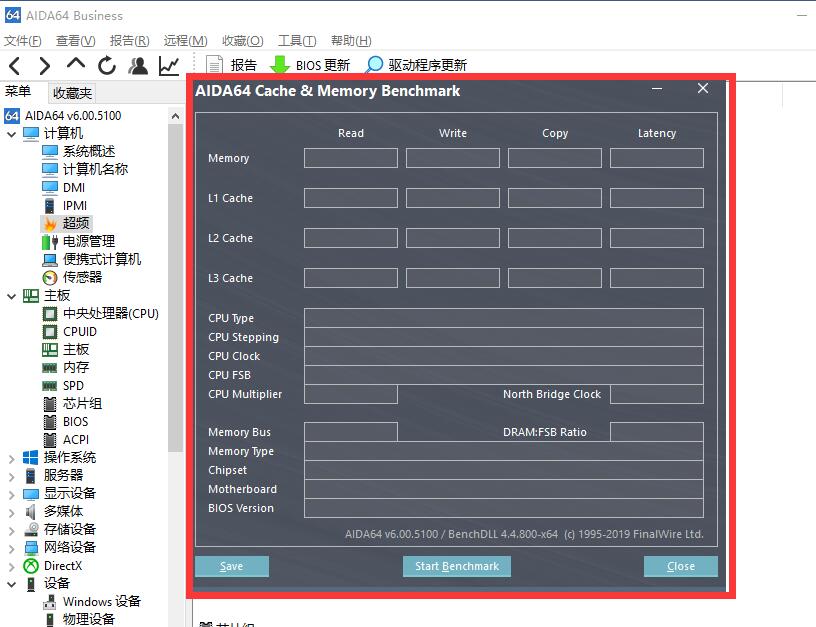This screenshot has height=627, width=816.
Task: Open the 帮助(H) menu
Action: pyautogui.click(x=351, y=41)
